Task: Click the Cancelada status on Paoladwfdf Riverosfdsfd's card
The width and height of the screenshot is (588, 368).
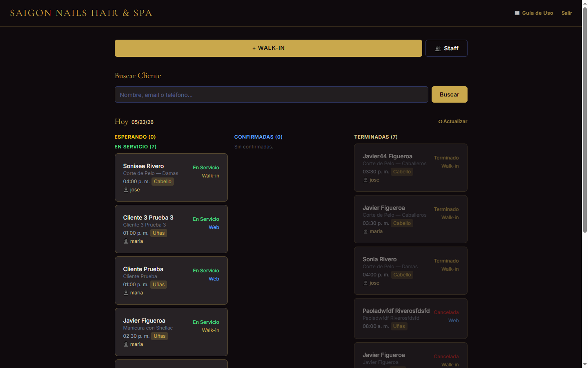Action: (446, 312)
